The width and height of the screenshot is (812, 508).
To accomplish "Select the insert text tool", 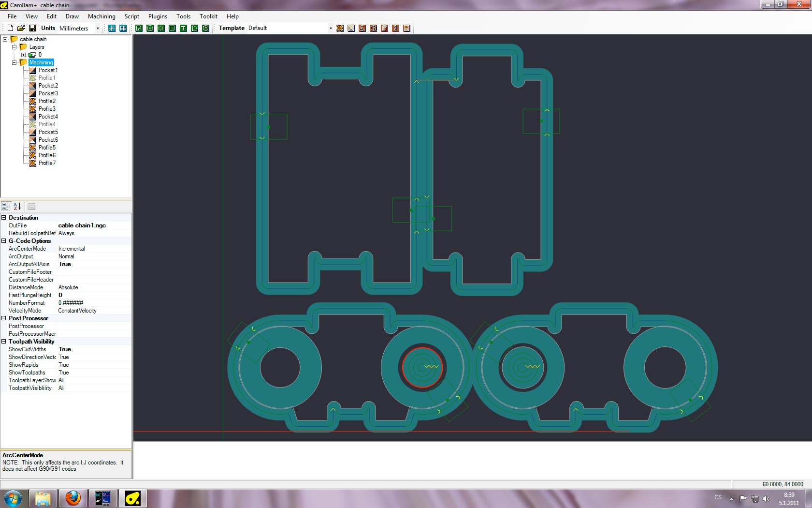I will [183, 28].
